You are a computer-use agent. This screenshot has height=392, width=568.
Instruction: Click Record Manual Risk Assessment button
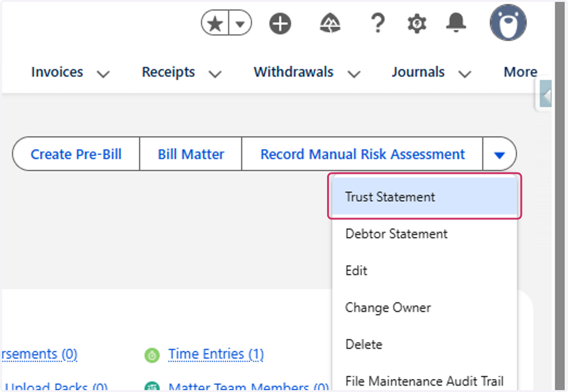click(363, 154)
